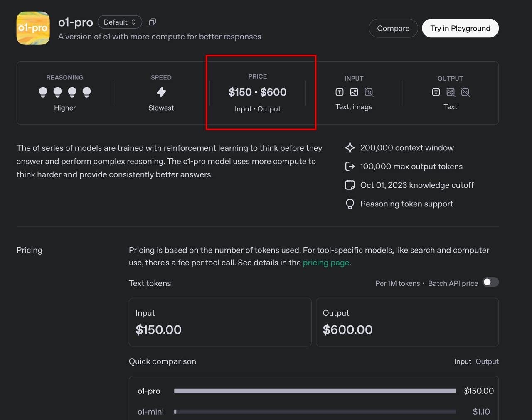Click the $150.00 Input price card
Image resolution: width=532 pixels, height=420 pixels.
(220, 322)
